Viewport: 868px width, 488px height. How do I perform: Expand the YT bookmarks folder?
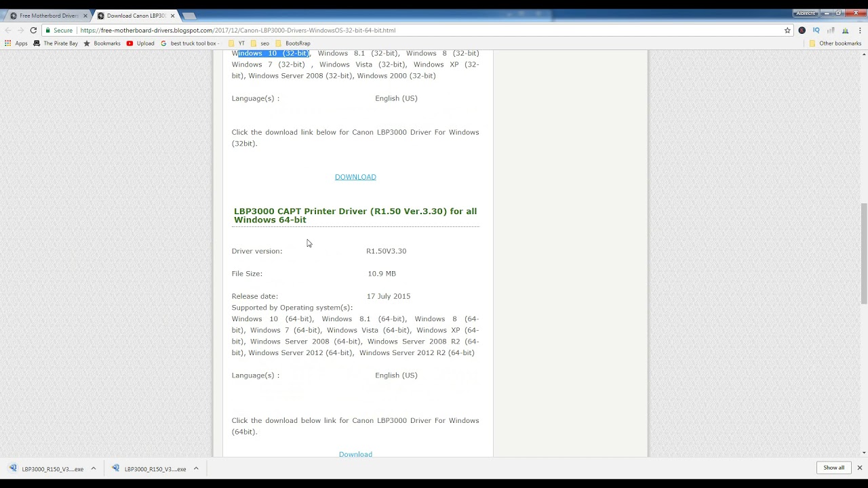click(237, 43)
